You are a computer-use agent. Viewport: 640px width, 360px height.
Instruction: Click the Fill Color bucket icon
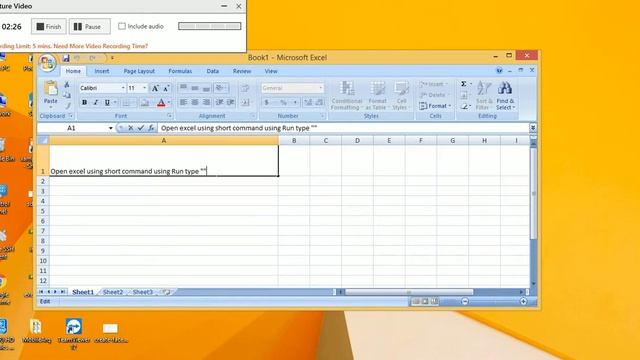tap(144, 102)
